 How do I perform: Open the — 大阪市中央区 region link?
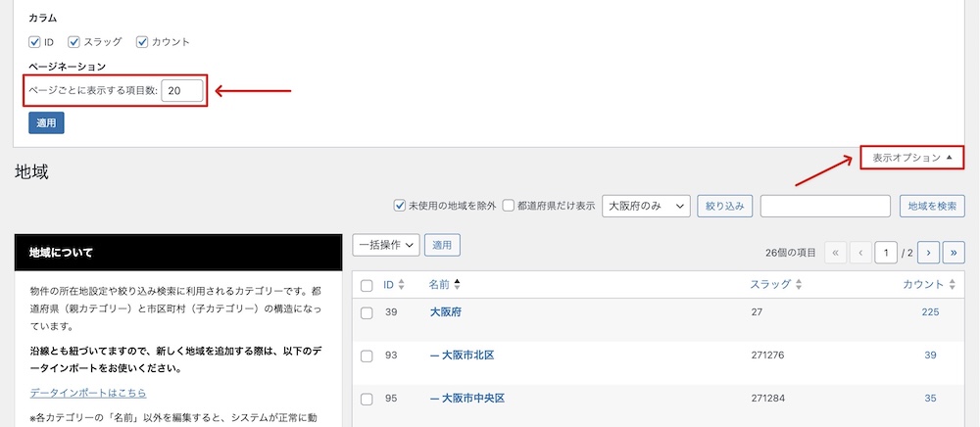click(467, 399)
